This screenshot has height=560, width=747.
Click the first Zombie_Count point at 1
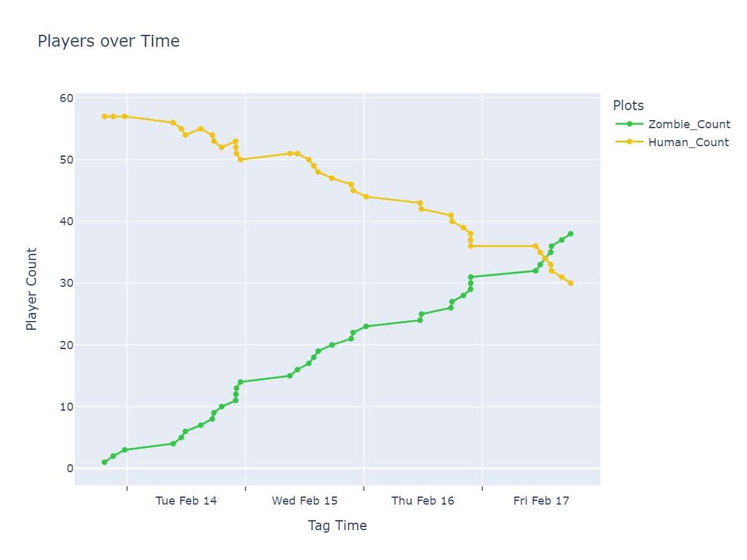point(104,462)
